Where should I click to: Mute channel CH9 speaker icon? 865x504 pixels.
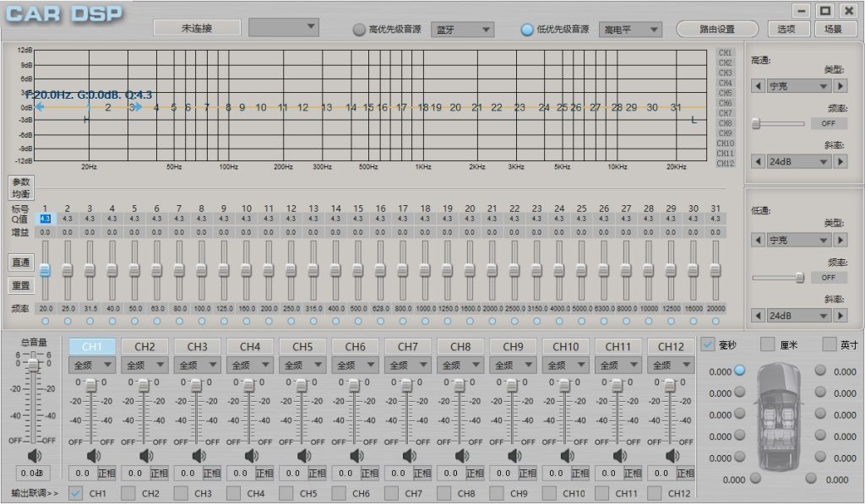point(514,456)
